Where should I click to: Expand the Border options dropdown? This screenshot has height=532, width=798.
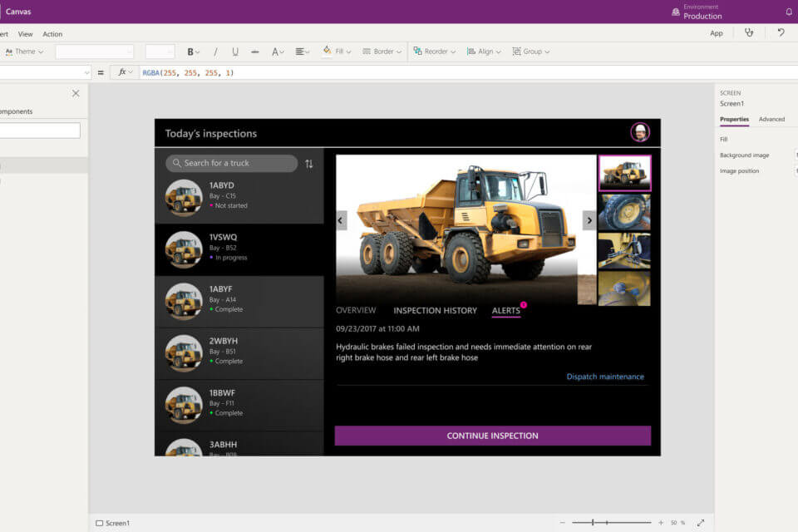tap(383, 52)
